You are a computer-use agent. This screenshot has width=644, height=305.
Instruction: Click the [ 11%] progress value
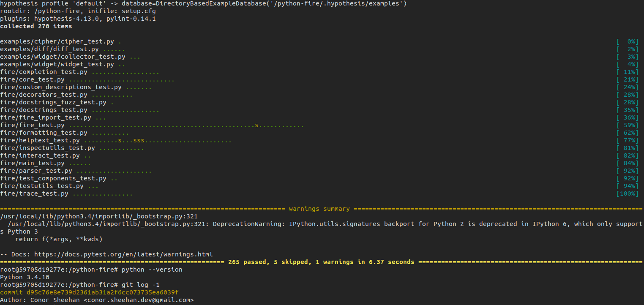[x=628, y=72]
